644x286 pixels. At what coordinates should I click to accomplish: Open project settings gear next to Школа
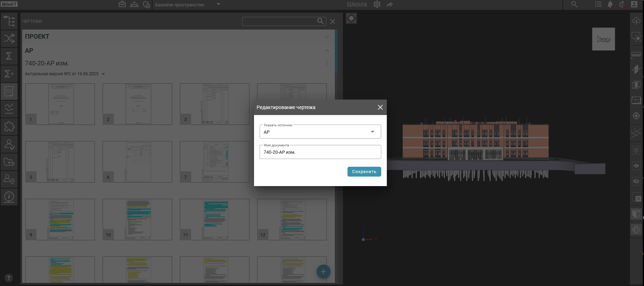coord(377,5)
